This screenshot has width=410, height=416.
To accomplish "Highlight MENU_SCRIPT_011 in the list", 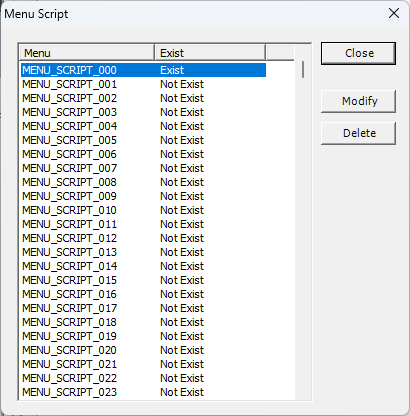I will [143, 224].
